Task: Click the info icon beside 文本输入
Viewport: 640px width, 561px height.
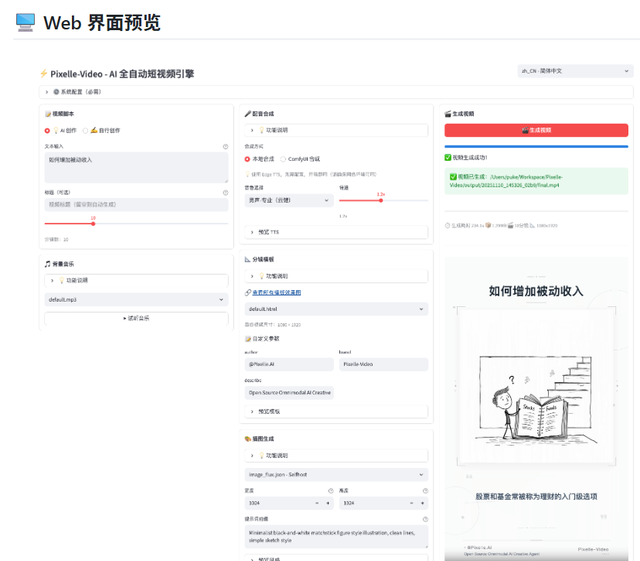Action: (x=225, y=147)
